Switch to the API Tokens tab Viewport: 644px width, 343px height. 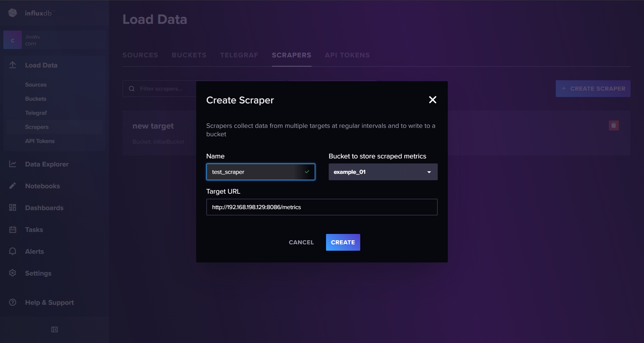tap(347, 55)
